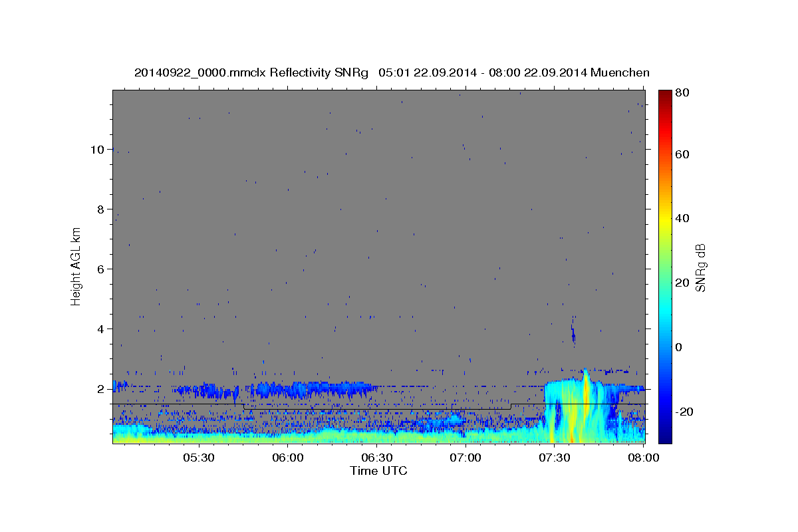This screenshot has width=798, height=532.
Task: Click the height axis label 6
Action: 101,269
